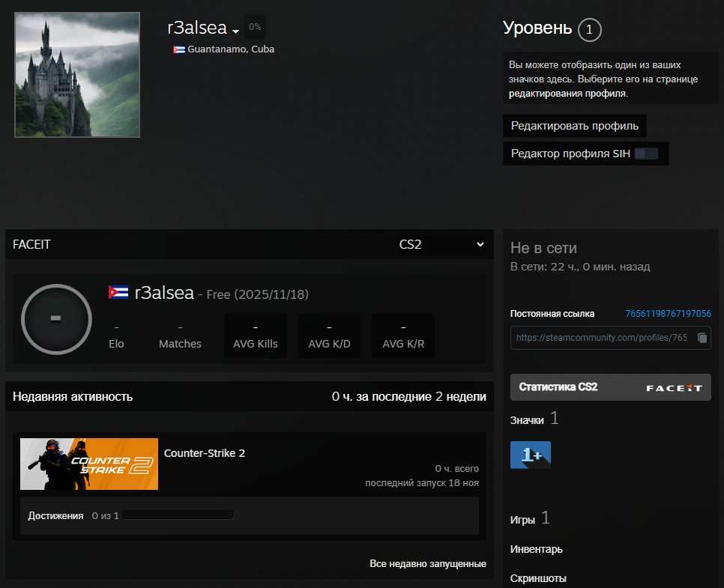724x588 pixels.
Task: Click the Все недавно запущенные link
Action: point(427,563)
